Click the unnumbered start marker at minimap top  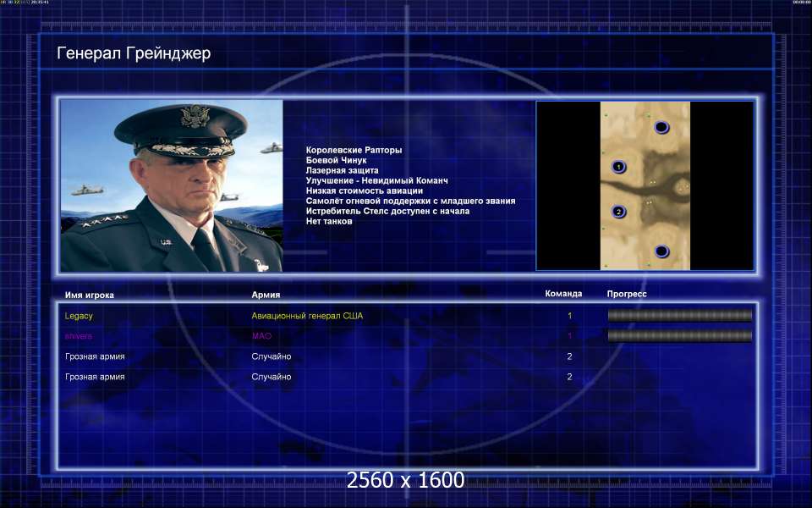661,127
